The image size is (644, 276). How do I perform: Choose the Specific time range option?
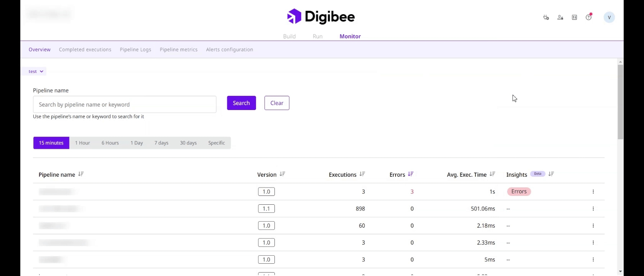pyautogui.click(x=217, y=143)
